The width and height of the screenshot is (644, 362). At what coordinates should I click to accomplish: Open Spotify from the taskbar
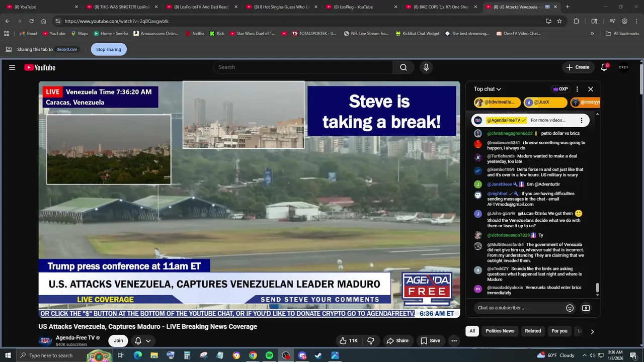(269, 355)
